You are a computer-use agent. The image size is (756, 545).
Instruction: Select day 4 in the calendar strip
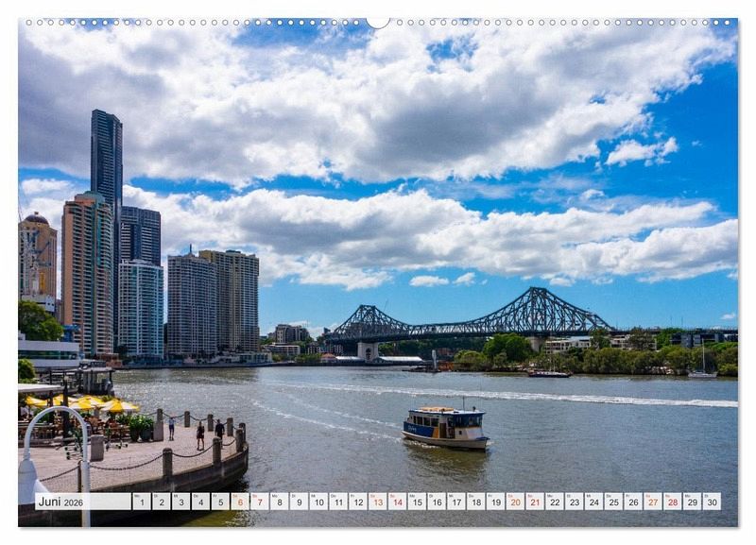pyautogui.click(x=200, y=502)
